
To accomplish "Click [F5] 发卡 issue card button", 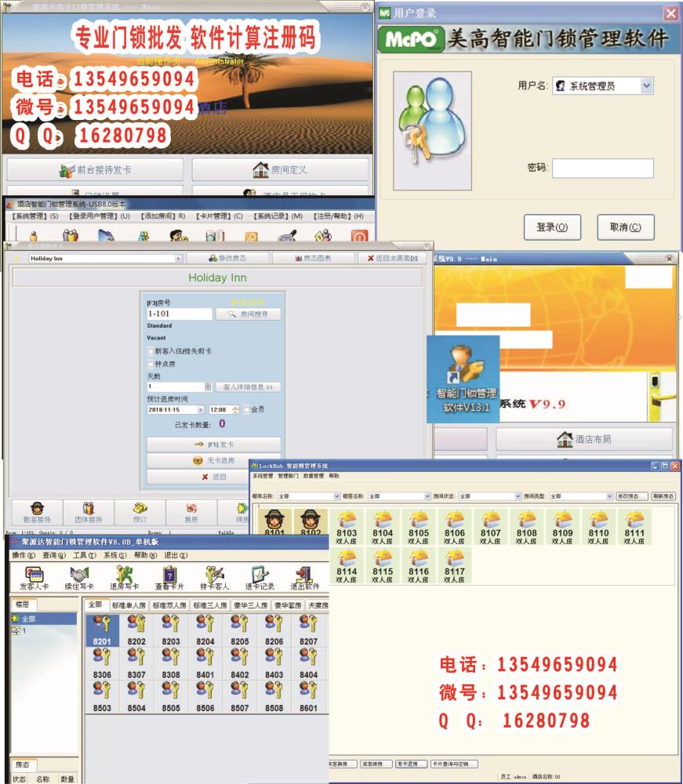I will coord(213,444).
